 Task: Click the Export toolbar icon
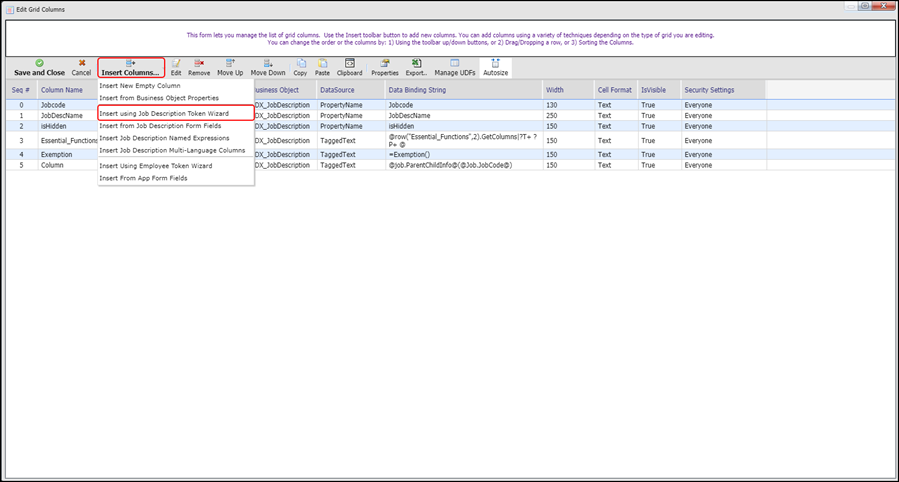click(416, 68)
